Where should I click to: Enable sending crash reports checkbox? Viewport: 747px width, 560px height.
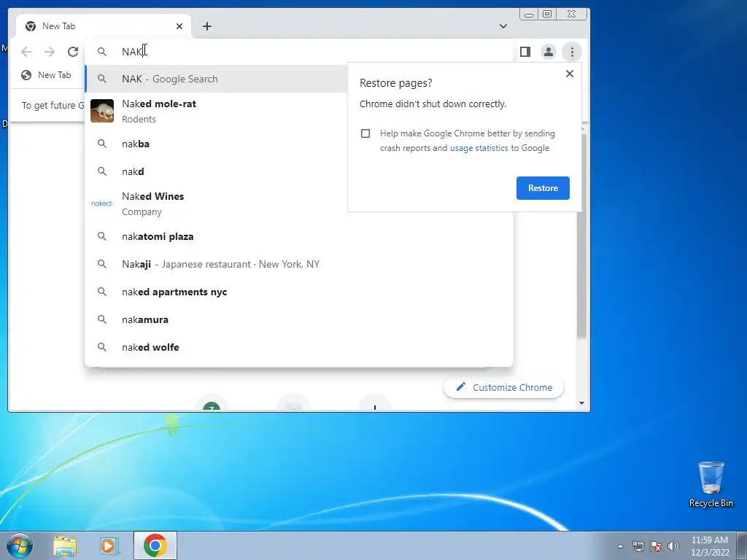tap(365, 133)
